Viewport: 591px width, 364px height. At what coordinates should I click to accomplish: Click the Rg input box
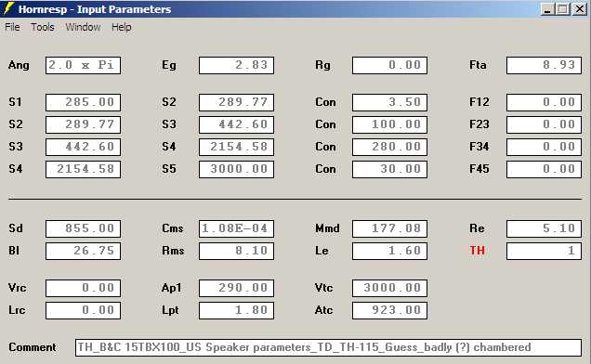[389, 65]
